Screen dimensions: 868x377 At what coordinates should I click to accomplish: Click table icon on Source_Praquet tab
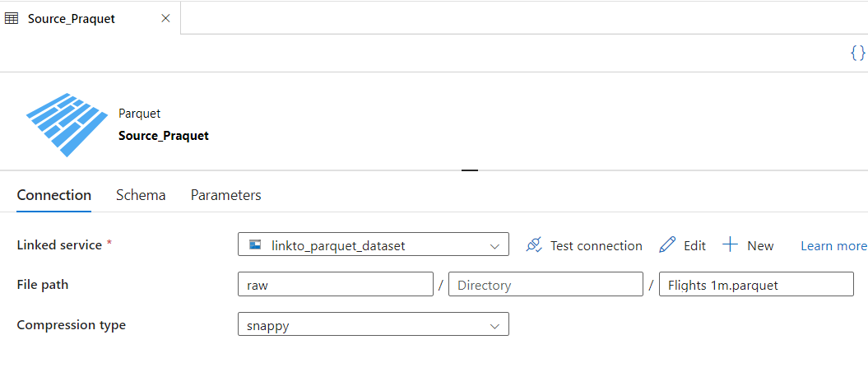[12, 18]
